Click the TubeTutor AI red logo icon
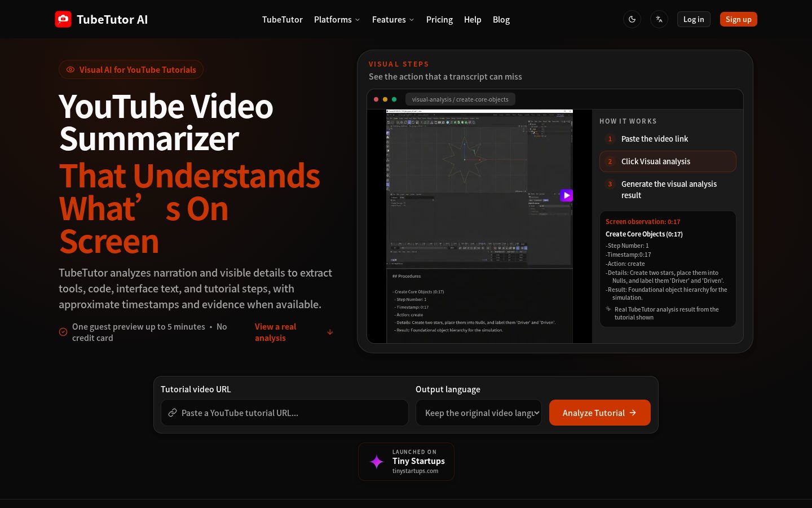812x508 pixels. point(63,19)
